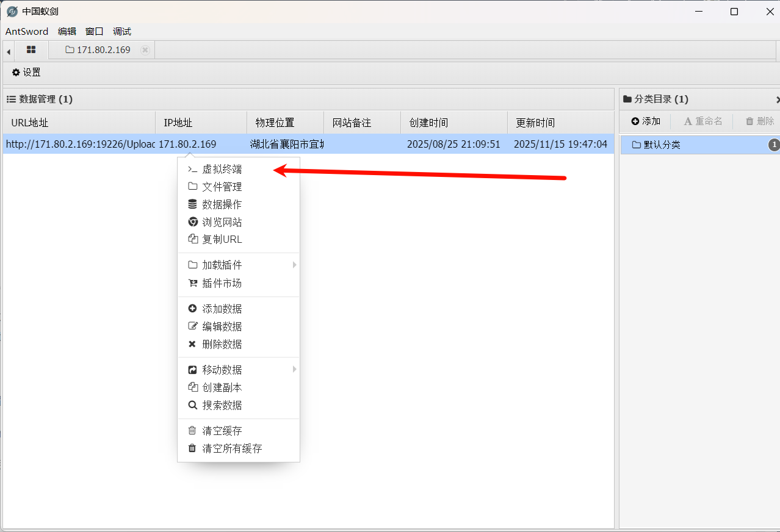
Task: Collapse the 分类目录 panel via its arrow
Action: pyautogui.click(x=778, y=99)
